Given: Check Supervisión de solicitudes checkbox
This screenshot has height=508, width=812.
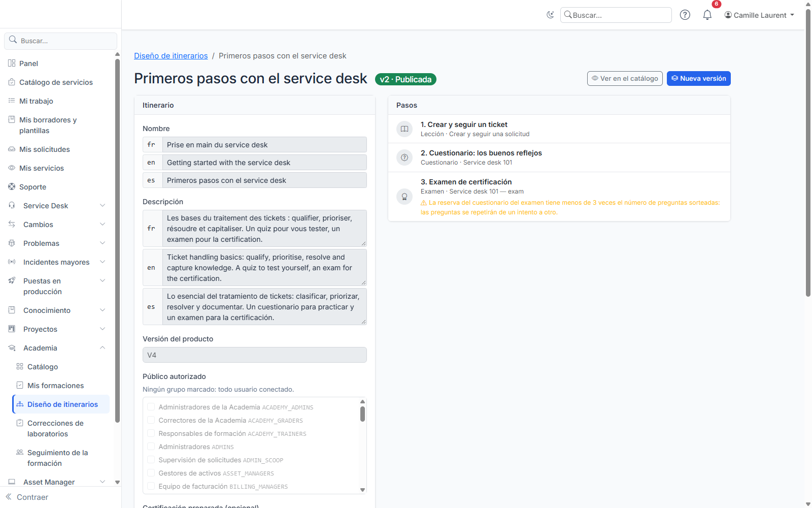Looking at the screenshot, I should pos(151,460).
